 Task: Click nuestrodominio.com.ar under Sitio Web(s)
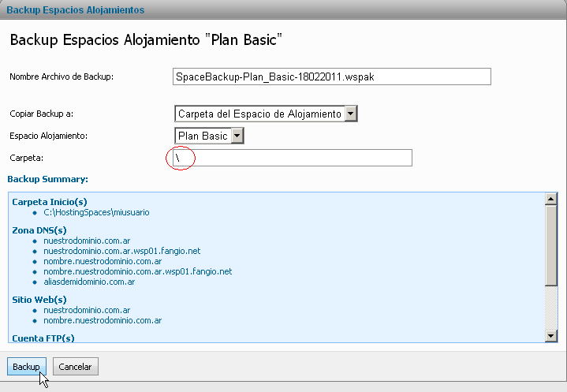87,310
